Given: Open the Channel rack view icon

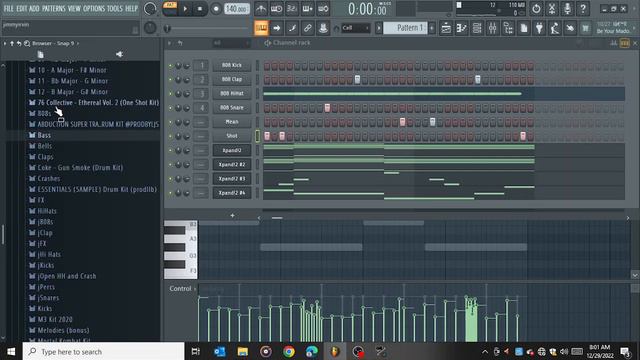Looking at the screenshot, I should tap(477, 28).
